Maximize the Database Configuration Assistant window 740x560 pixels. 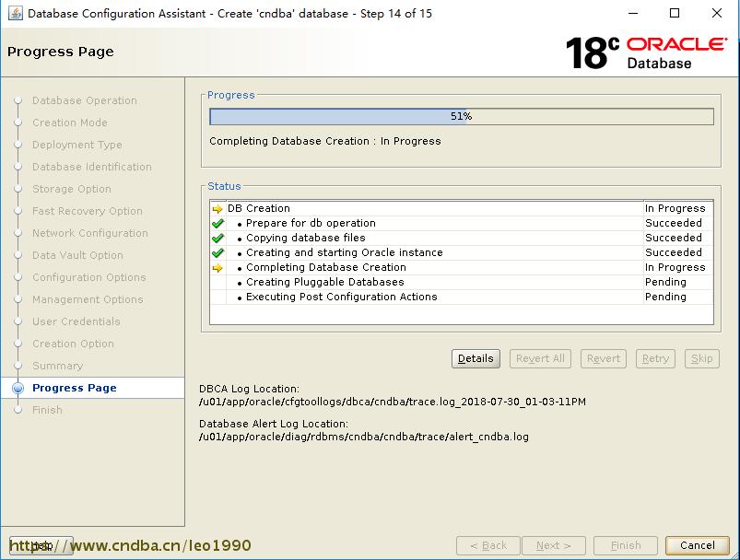point(675,13)
